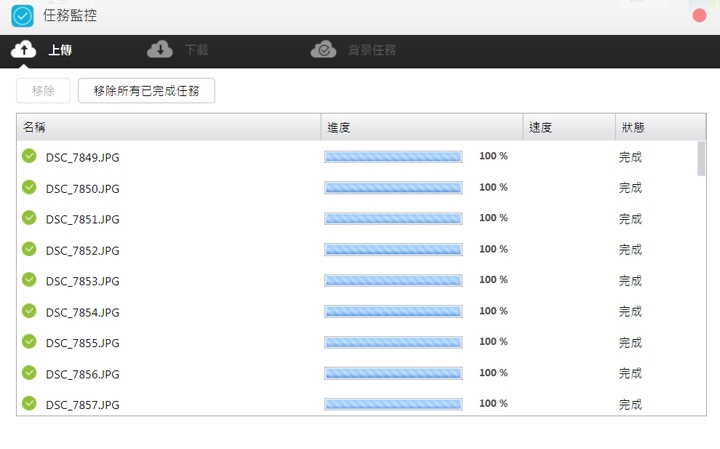Click green check icon for DSC_7850.JPG
The height and width of the screenshot is (449, 720).
tap(29, 187)
